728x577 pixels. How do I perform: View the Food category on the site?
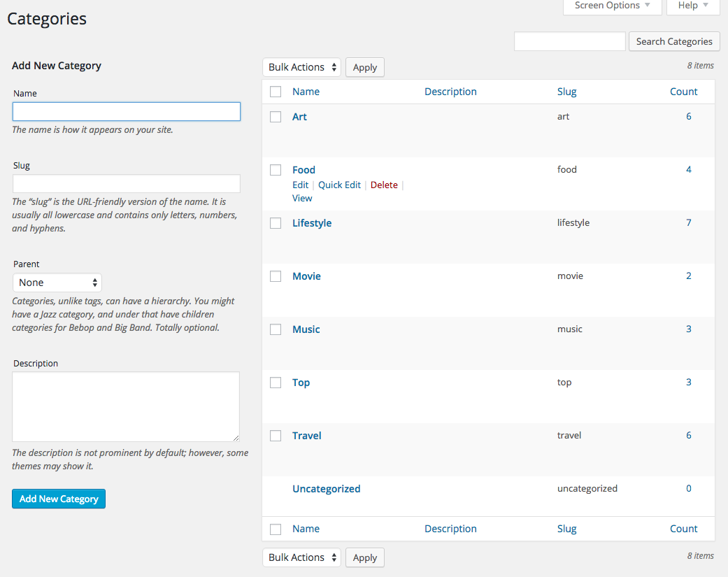(x=302, y=198)
